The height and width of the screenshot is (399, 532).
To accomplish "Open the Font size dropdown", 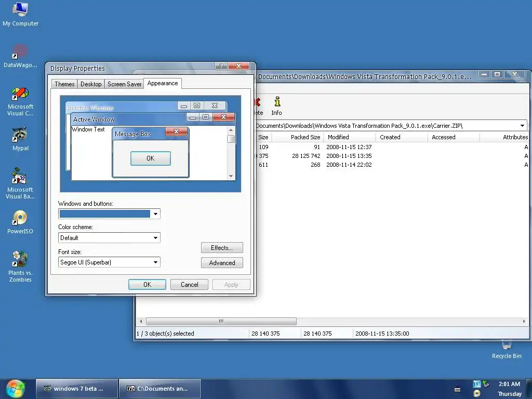I will click(x=155, y=262).
